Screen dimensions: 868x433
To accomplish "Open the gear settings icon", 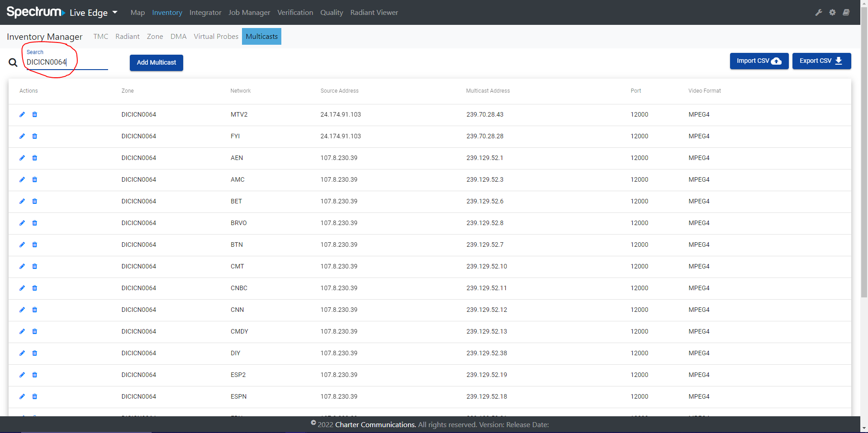I will tap(832, 12).
